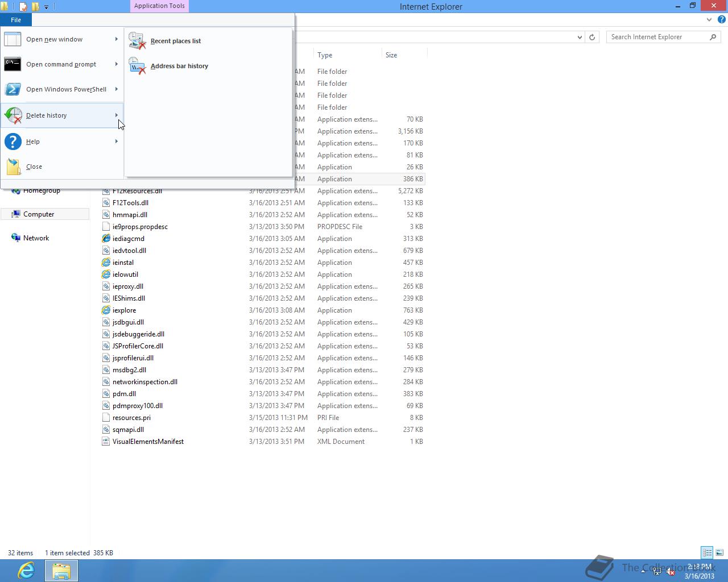The width and height of the screenshot is (728, 582).
Task: Click the Delete history clock icon
Action: pyautogui.click(x=13, y=115)
